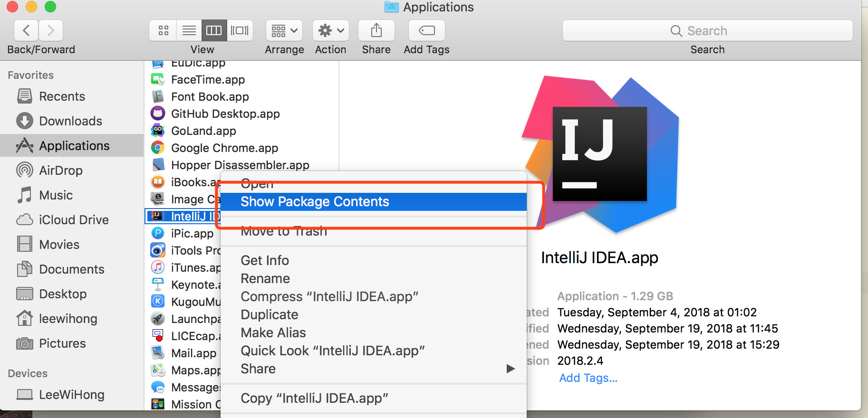The image size is (868, 418).
Task: Go back with the Back arrow button
Action: (x=27, y=31)
